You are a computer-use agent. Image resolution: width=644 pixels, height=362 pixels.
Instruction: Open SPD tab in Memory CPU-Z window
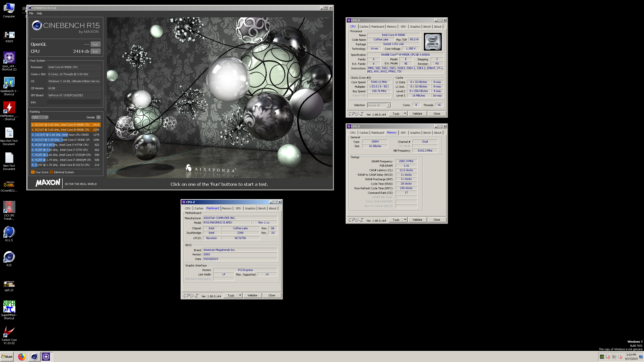pyautogui.click(x=403, y=133)
